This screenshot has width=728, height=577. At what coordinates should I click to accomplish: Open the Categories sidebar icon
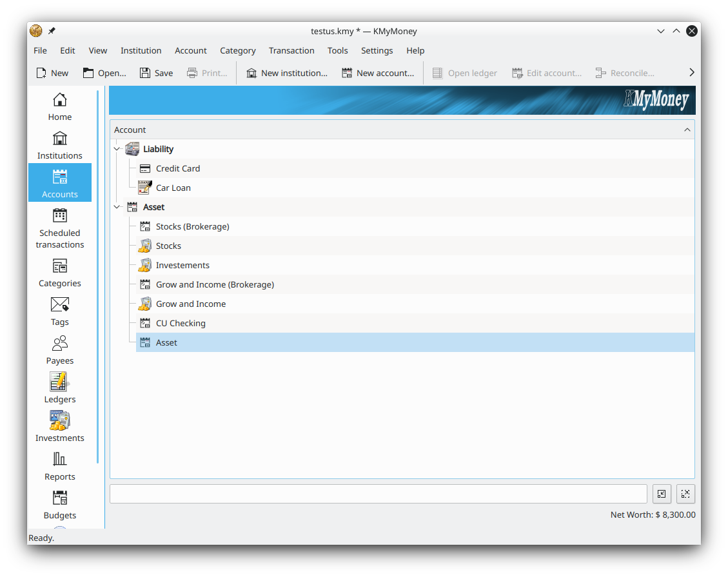coord(59,273)
